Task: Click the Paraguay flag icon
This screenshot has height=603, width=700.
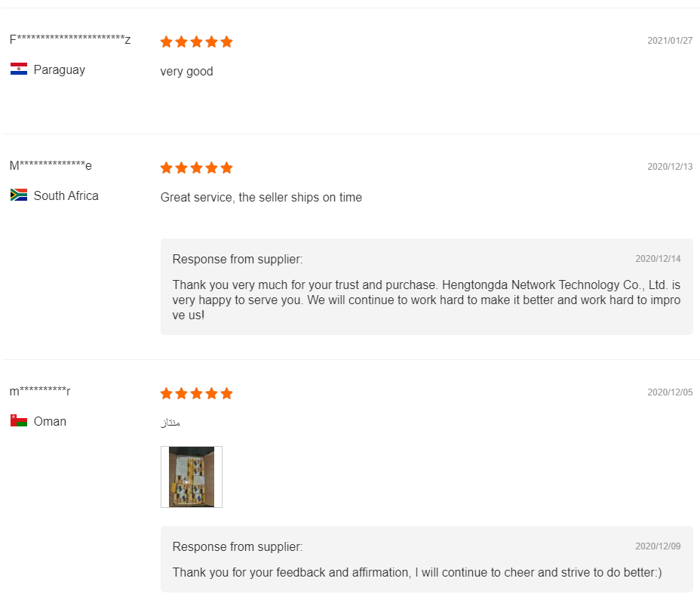Action: 19,69
